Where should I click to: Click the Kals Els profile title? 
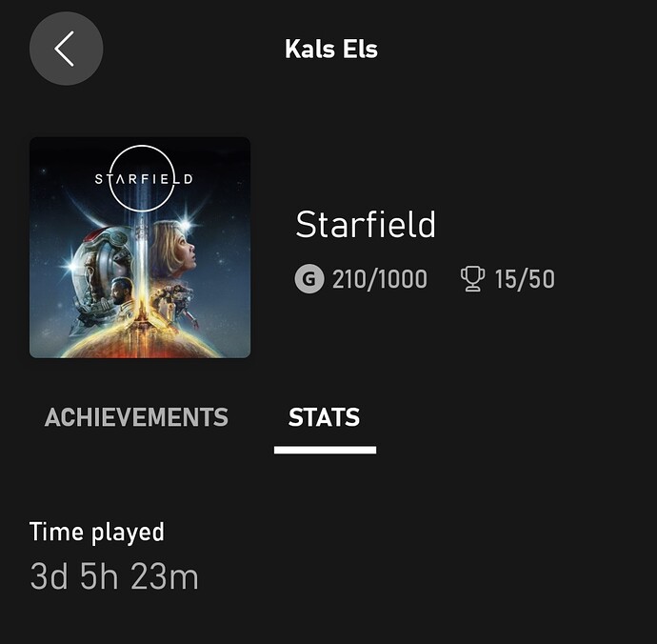point(331,49)
